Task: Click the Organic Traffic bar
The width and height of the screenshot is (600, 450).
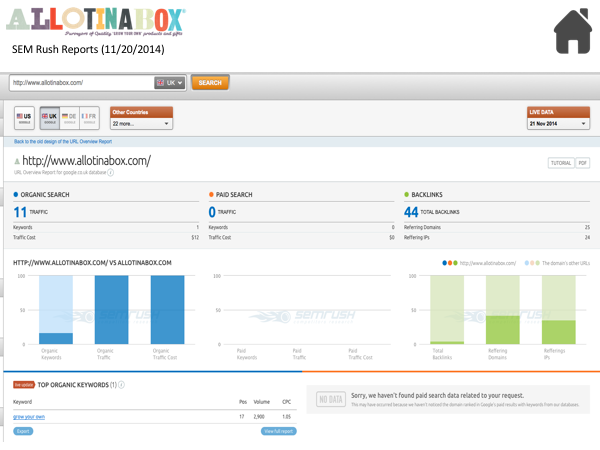Action: click(112, 310)
